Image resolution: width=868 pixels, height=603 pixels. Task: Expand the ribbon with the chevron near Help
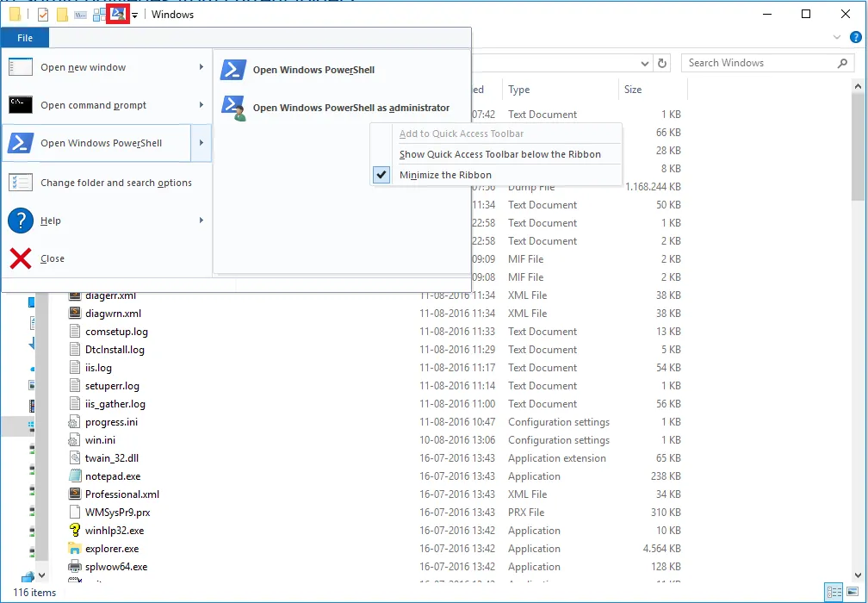click(x=836, y=38)
